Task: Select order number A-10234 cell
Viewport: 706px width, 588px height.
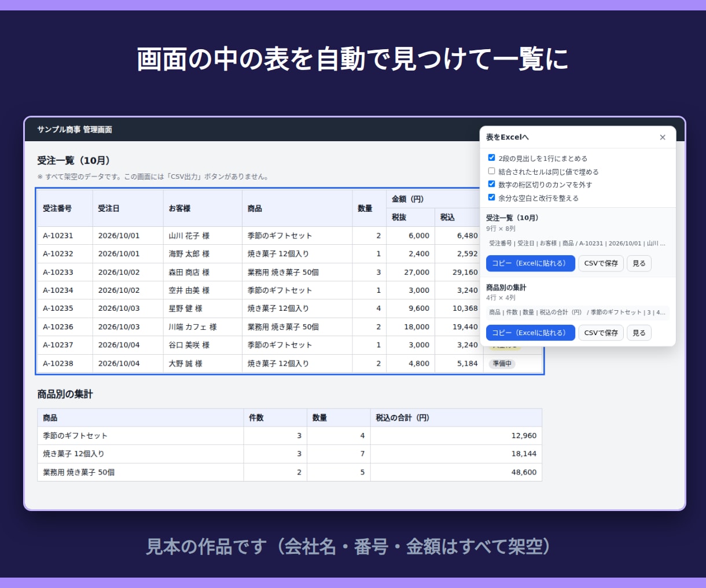Action: [65, 290]
